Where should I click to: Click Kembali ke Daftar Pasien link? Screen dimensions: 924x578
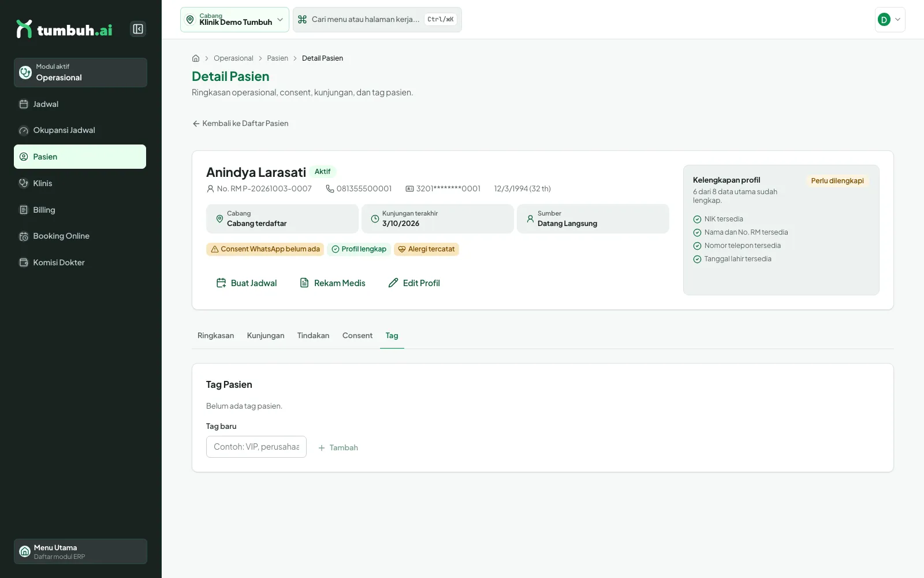pos(240,123)
